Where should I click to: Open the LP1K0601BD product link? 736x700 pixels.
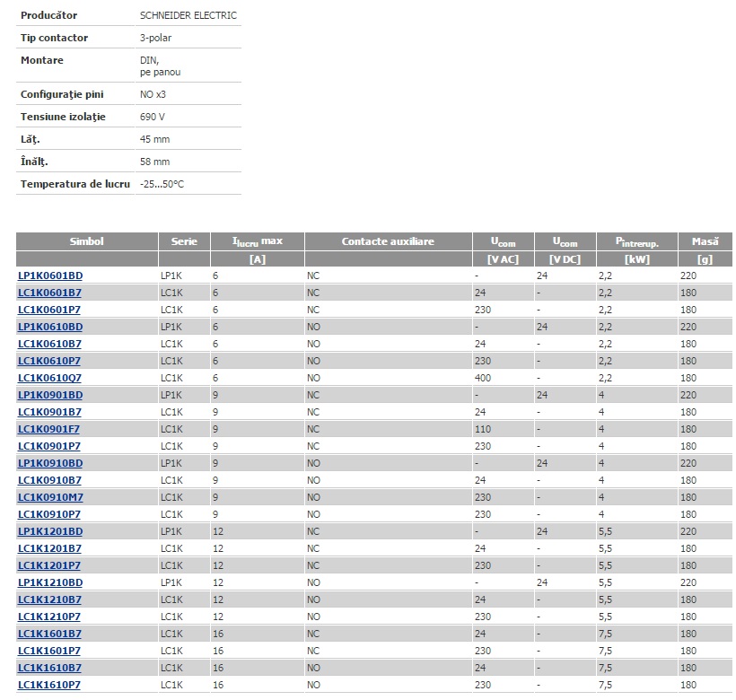tap(50, 276)
